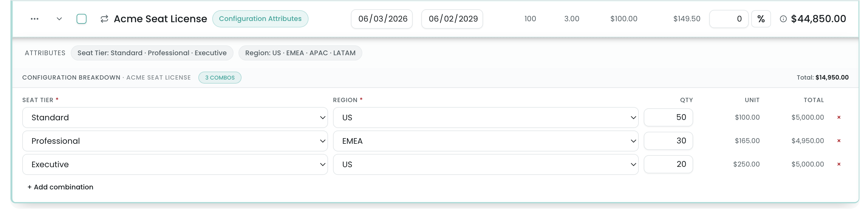868x211 pixels.
Task: Click the info icon next to $44,850.00
Action: coord(783,19)
